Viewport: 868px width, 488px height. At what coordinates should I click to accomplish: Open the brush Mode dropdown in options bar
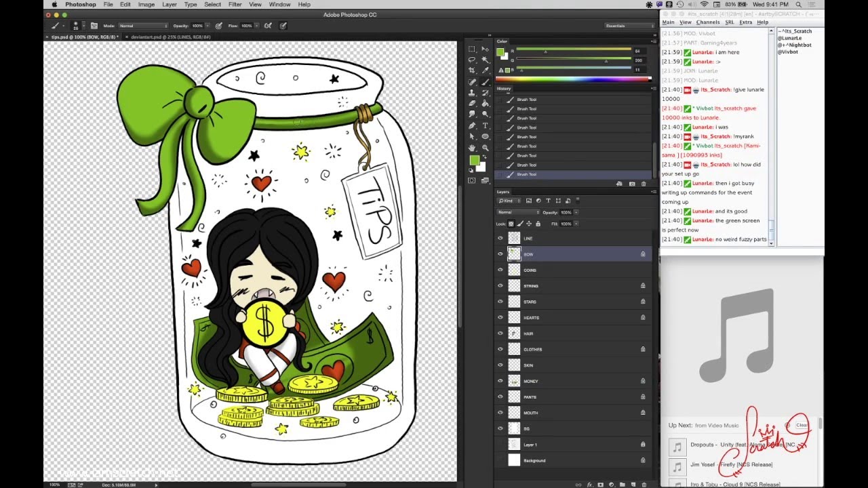pos(142,26)
